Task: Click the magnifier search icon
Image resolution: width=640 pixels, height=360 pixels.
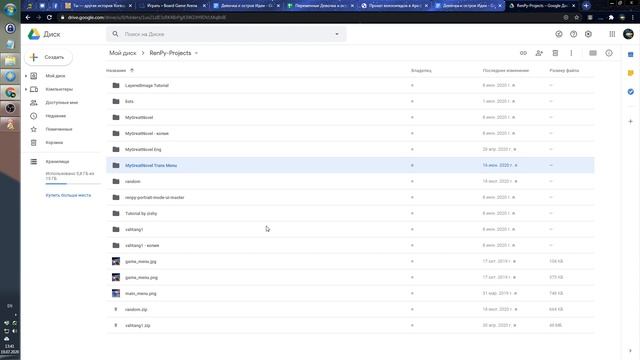Action: click(x=116, y=34)
